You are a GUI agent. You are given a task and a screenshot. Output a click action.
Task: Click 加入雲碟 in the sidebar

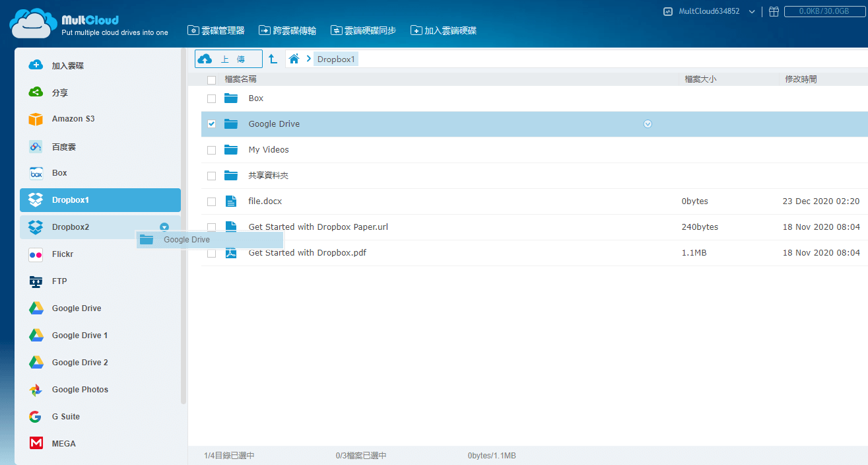68,66
